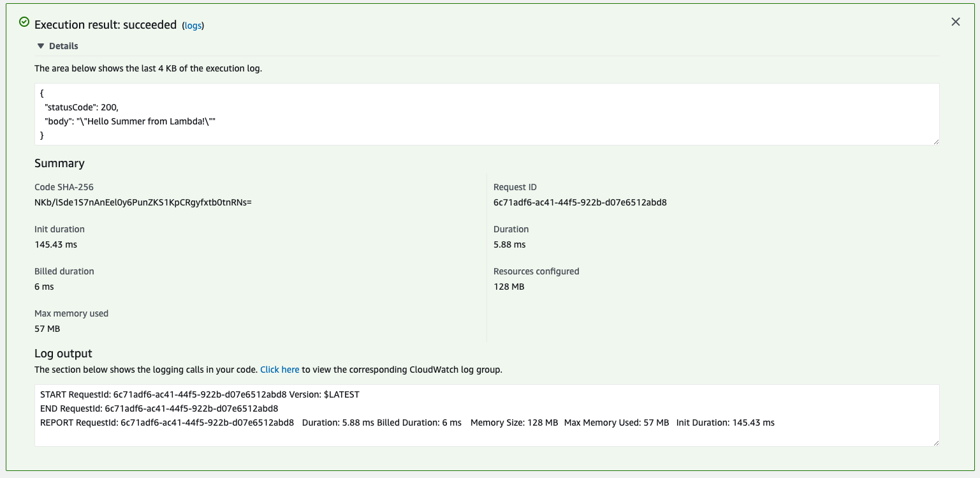Click the END RequestId log line
Screen dimensions: 980x478
[x=159, y=408]
